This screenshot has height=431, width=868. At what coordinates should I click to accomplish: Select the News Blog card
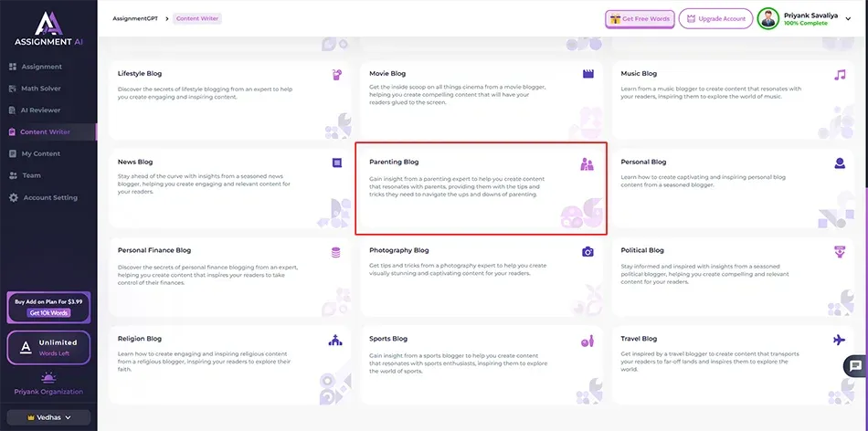(x=228, y=186)
